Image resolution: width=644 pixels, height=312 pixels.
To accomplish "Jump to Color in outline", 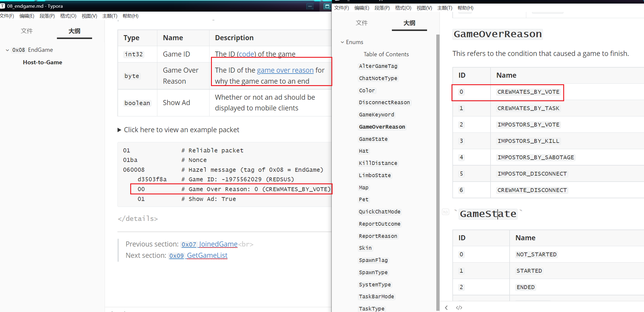I will pos(367,91).
